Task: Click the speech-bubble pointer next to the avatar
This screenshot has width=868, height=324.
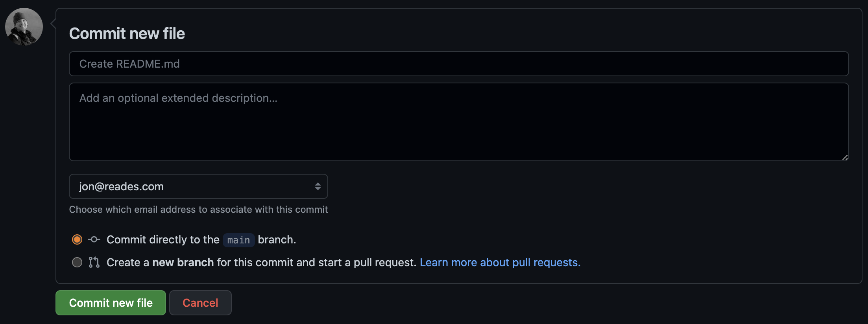Action: click(x=53, y=24)
